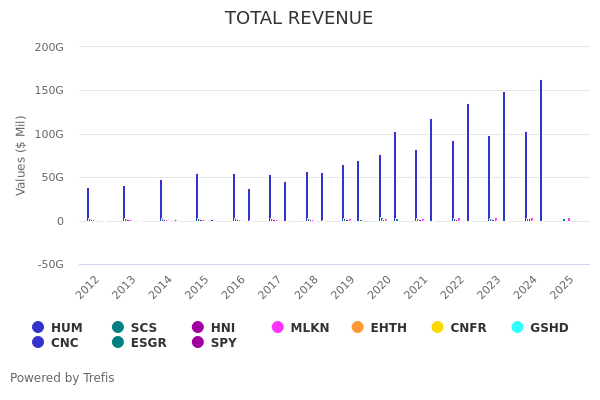This screenshot has width=600, height=400.
Task: Click the yellow CNFR legend circle
Action: (x=437, y=327)
